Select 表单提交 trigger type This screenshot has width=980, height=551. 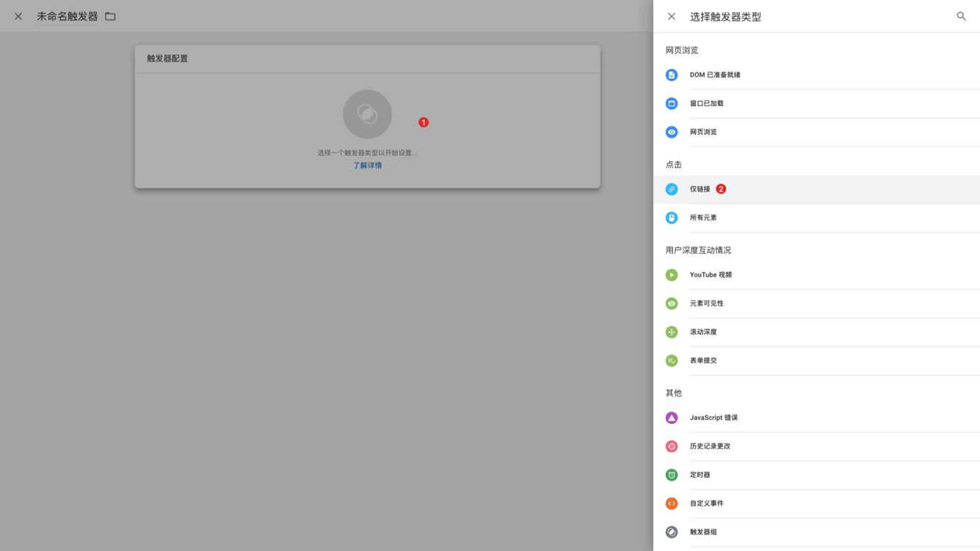click(703, 361)
